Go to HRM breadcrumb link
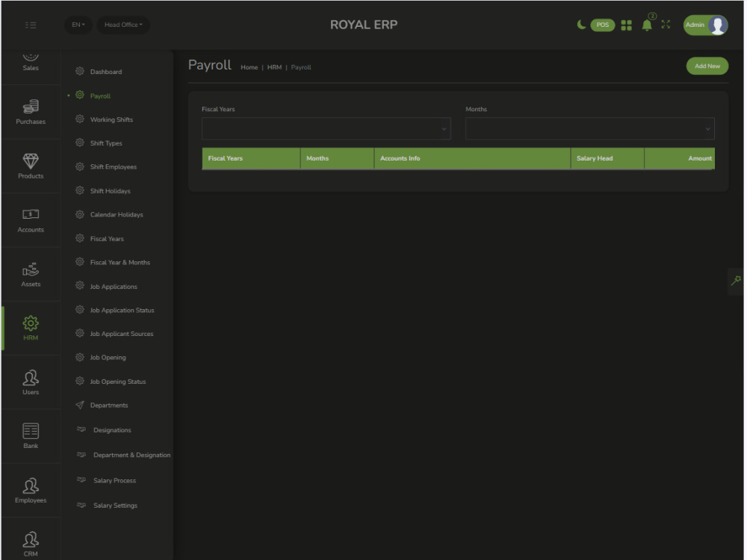Image resolution: width=747 pixels, height=560 pixels. tap(276, 68)
